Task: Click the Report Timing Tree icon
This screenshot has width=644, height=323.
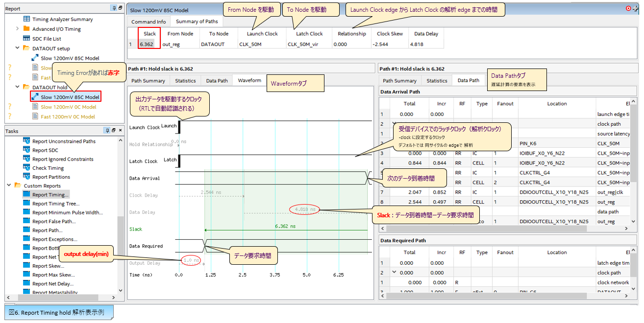Action: [x=26, y=204]
